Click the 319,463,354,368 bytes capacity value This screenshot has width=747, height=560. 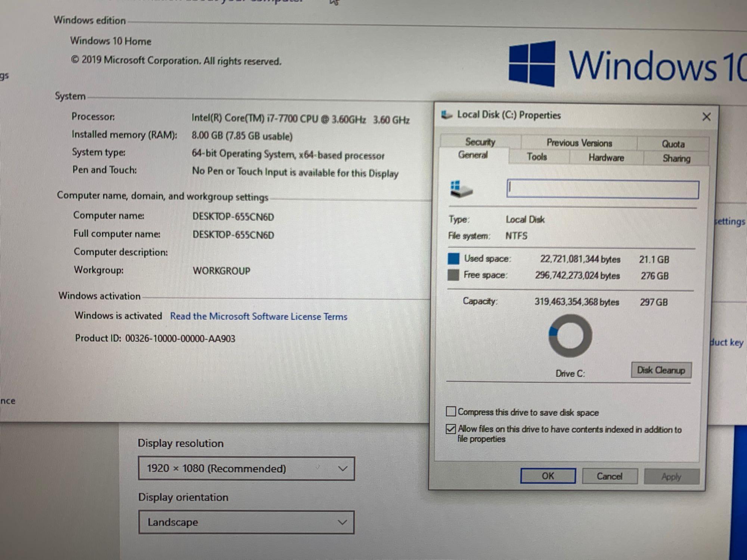577,302
